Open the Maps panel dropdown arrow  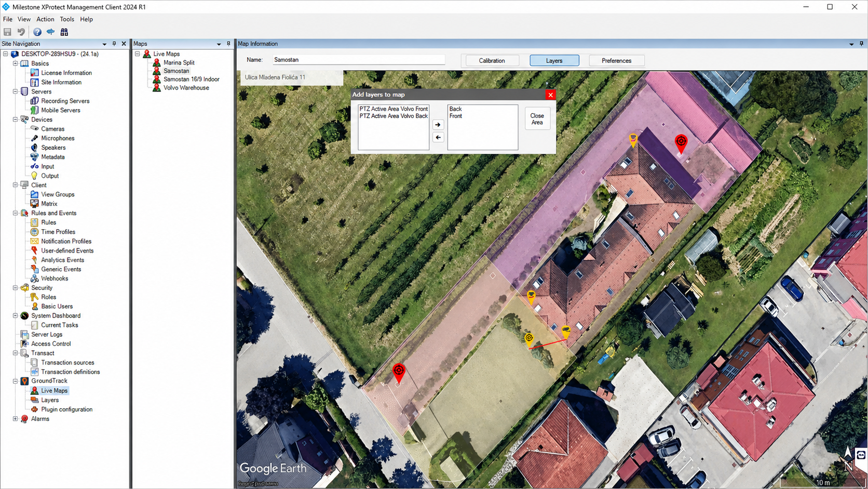tap(219, 44)
